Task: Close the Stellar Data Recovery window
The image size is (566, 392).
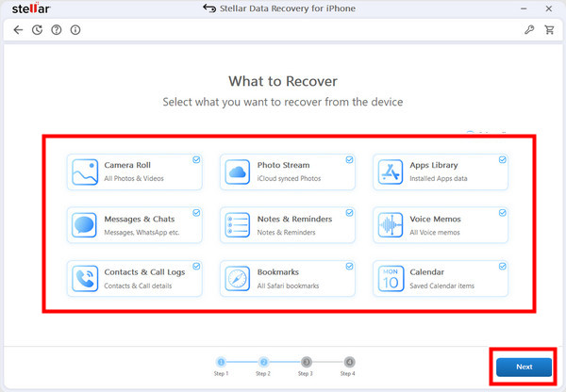Action: pos(549,8)
